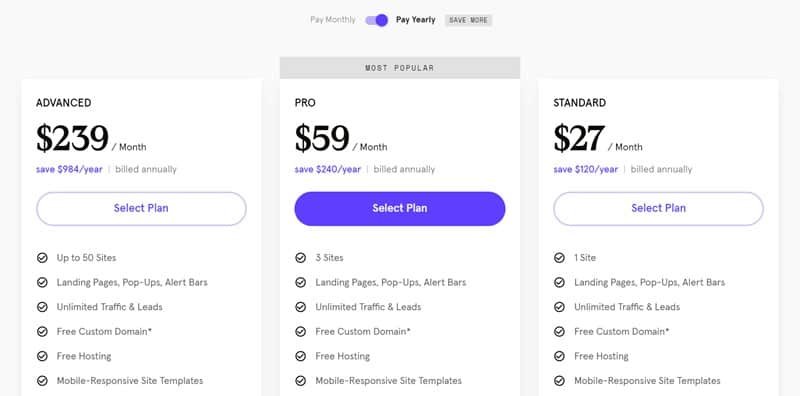Click the SAVE MORE badge
This screenshot has width=800, height=396.
468,20
